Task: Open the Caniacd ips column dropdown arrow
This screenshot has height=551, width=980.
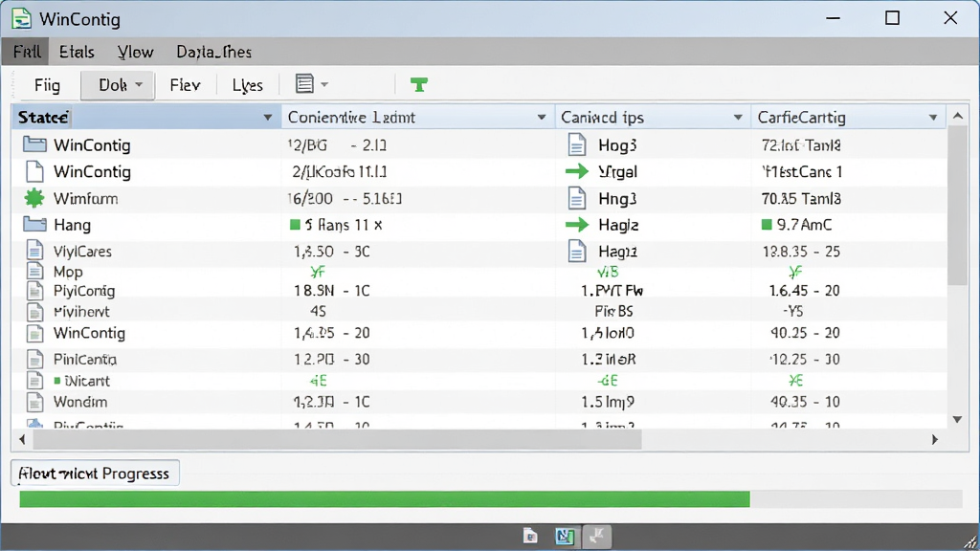Action: [738, 118]
